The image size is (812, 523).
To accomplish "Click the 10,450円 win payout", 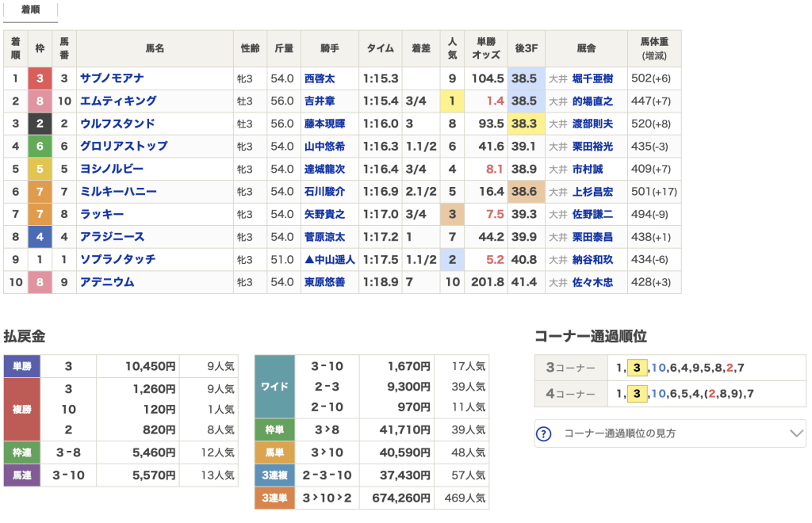I will click(151, 366).
